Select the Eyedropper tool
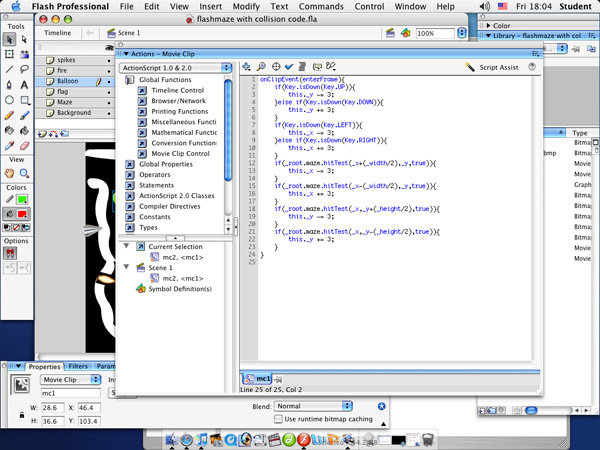Image resolution: width=600 pixels, height=450 pixels. 9,146
